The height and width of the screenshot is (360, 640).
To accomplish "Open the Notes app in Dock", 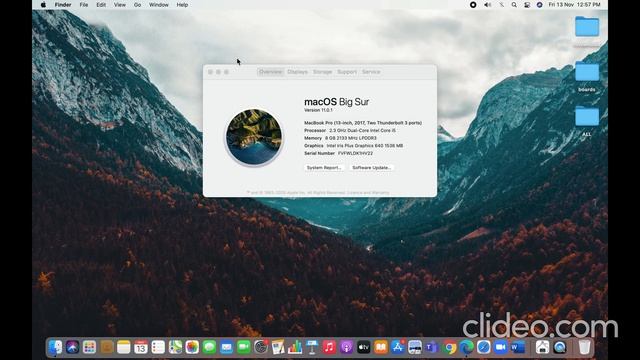I will (x=123, y=347).
